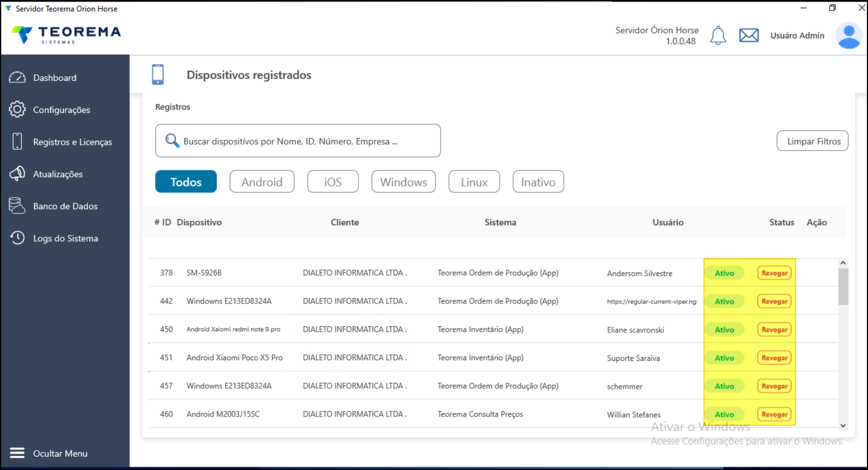Viewport: 868px width, 470px height.
Task: Select the Todos filter
Action: pyautogui.click(x=186, y=182)
